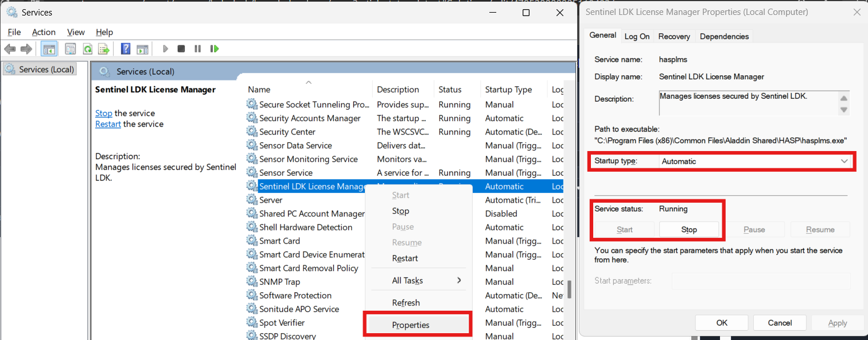Sort services by the Name column header
This screenshot has width=868, height=340.
pyautogui.click(x=259, y=90)
